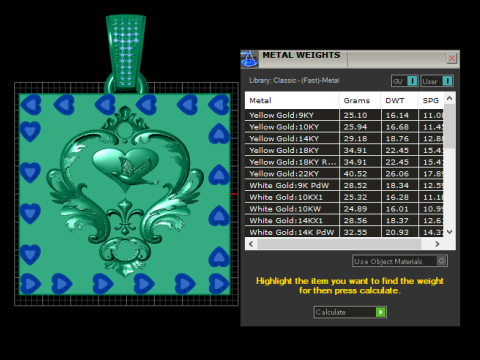Click DWT value 18.76

point(397,139)
